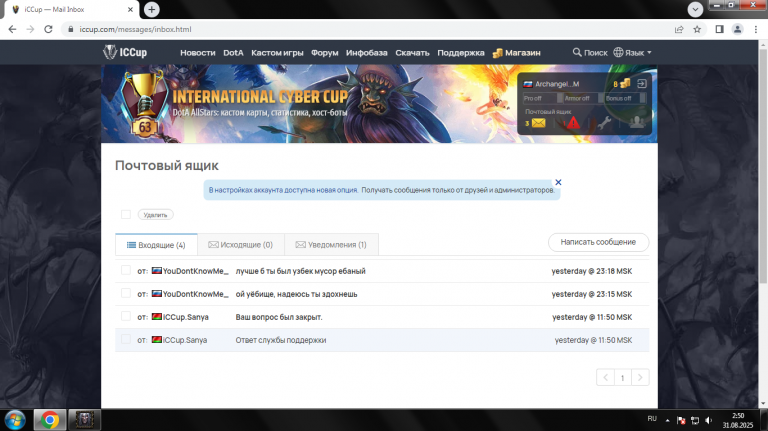Click the Chrome icon in the taskbar

pyautogui.click(x=49, y=420)
